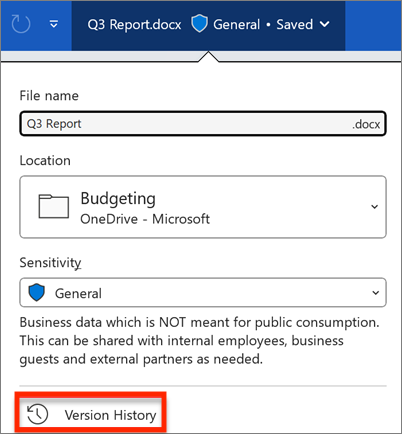The image size is (402, 434).
Task: Click the File name label
Action: pos(49,96)
